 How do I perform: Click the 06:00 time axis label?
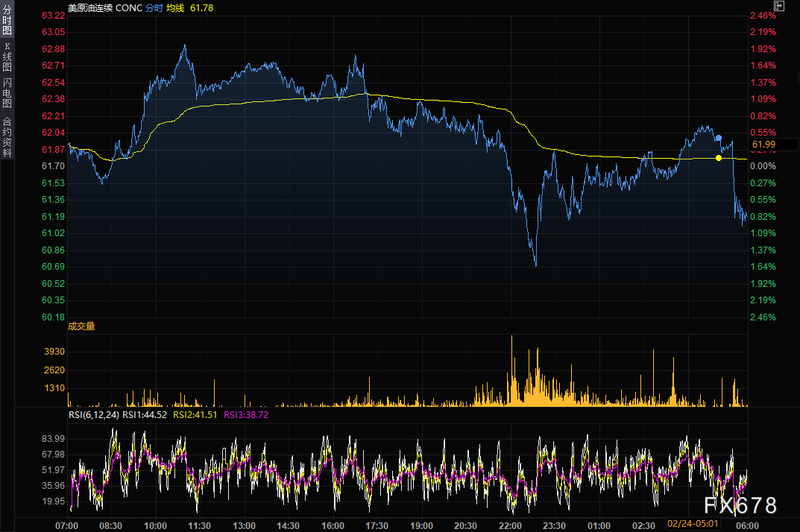pyautogui.click(x=747, y=526)
